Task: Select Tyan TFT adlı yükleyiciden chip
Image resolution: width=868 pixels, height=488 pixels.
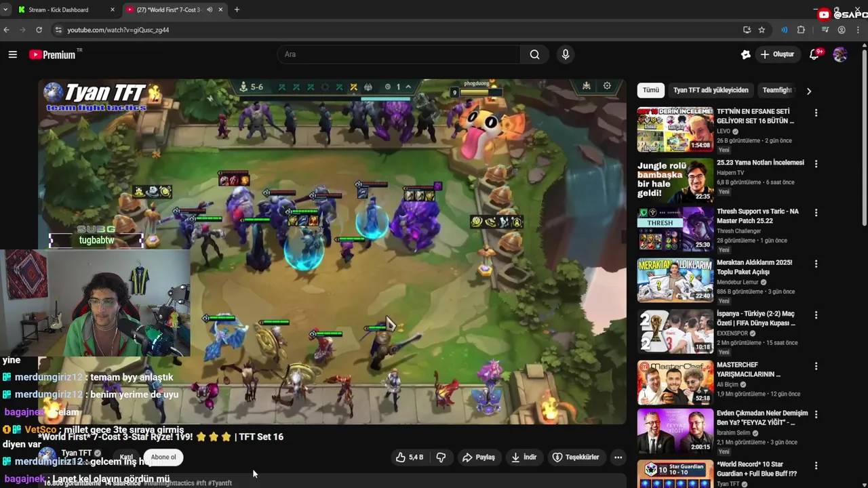Action: tap(711, 90)
